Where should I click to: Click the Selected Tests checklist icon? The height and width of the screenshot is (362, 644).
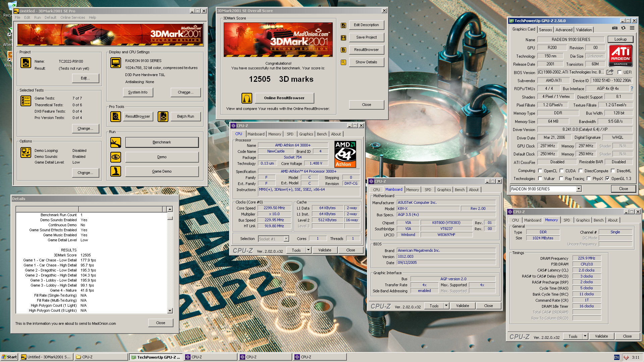26,101
